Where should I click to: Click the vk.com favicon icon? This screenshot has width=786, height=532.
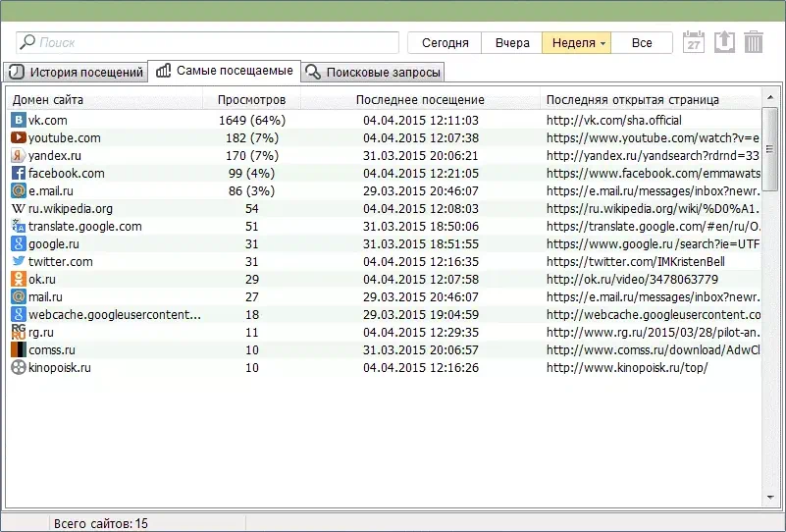point(18,120)
